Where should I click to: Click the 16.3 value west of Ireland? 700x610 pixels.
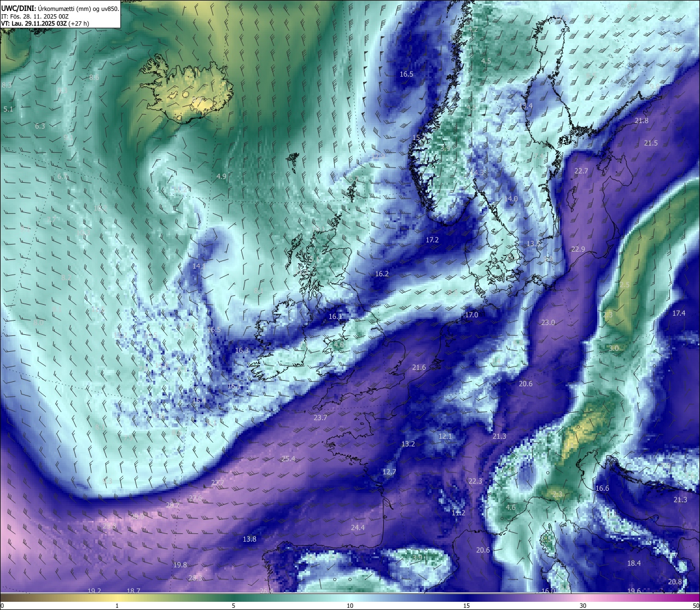click(242, 350)
